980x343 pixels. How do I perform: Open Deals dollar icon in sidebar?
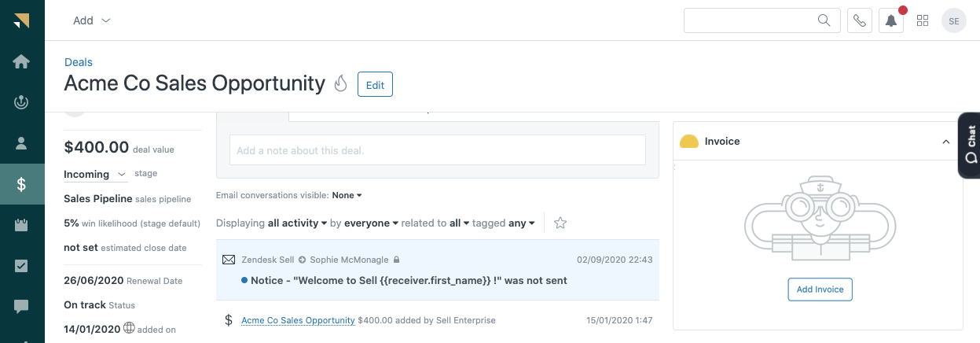pyautogui.click(x=21, y=184)
